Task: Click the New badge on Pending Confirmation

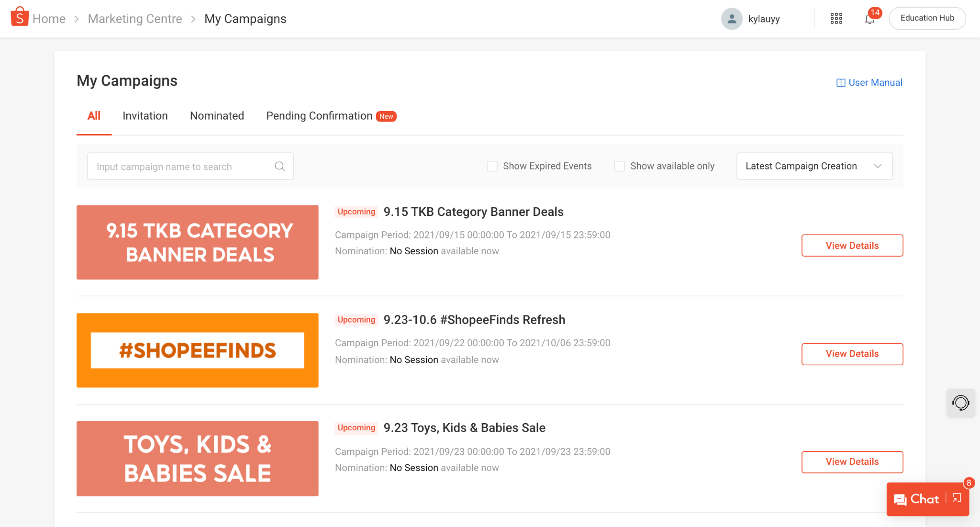Action: pos(386,116)
